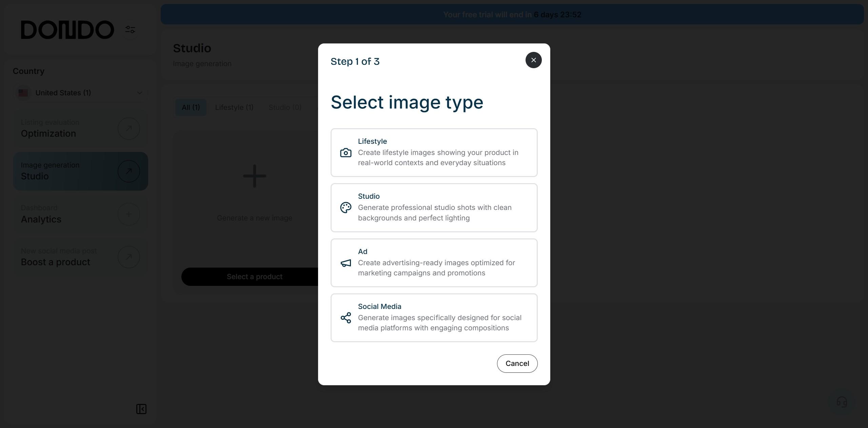
Task: Close the image type dialog with X
Action: pyautogui.click(x=533, y=60)
